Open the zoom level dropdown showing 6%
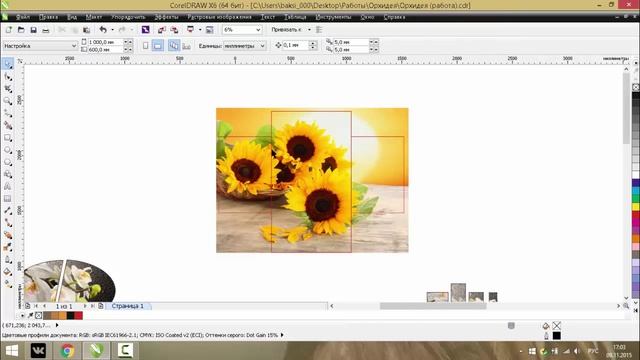The width and height of the screenshot is (640, 360). pyautogui.click(x=258, y=30)
